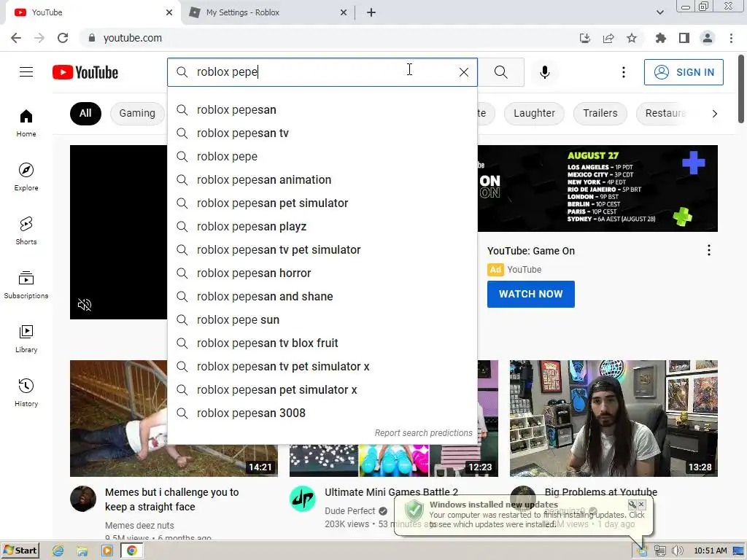
Task: Click the address bar URL
Action: coord(133,38)
